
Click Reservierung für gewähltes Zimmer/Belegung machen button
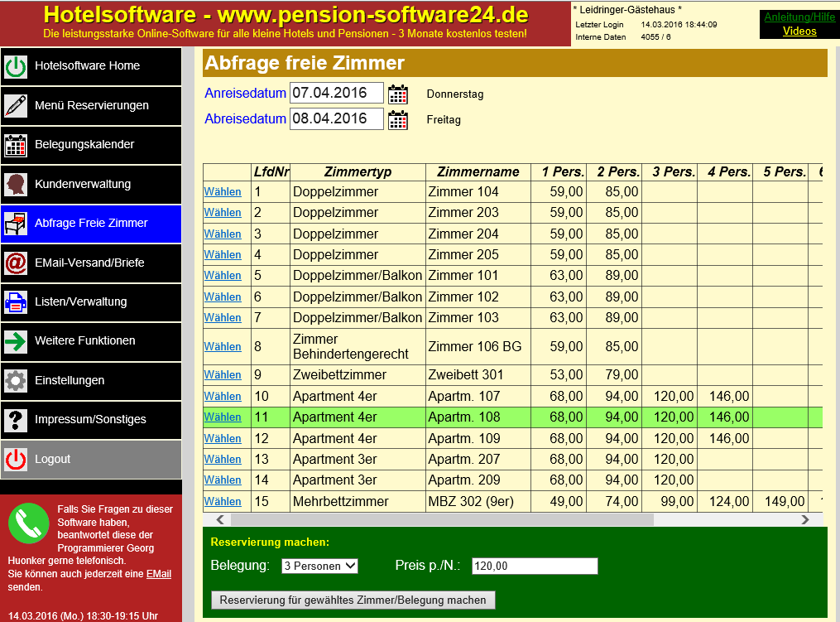(x=353, y=600)
